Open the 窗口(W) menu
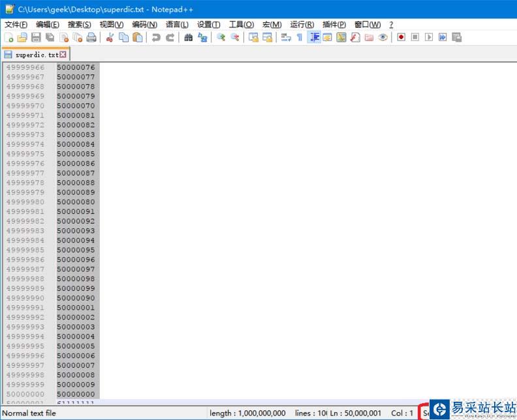 tap(368, 24)
